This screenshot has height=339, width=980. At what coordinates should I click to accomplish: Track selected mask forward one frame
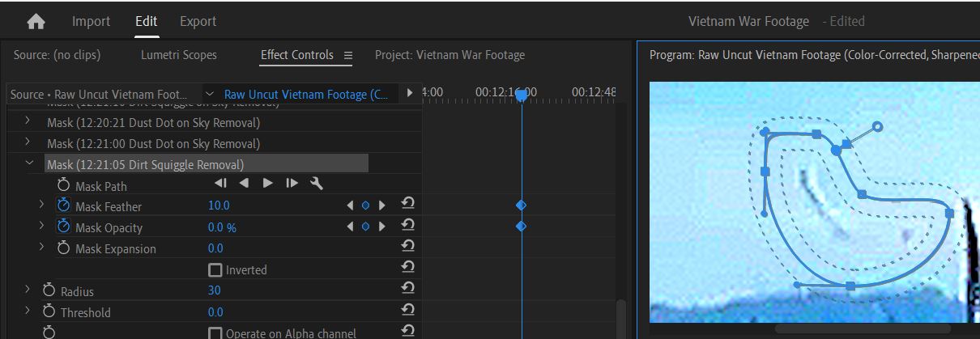[292, 184]
